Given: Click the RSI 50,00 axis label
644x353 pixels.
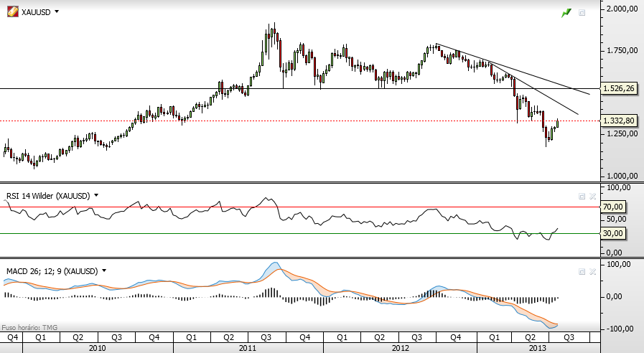Looking at the screenshot, I should tap(617, 219).
